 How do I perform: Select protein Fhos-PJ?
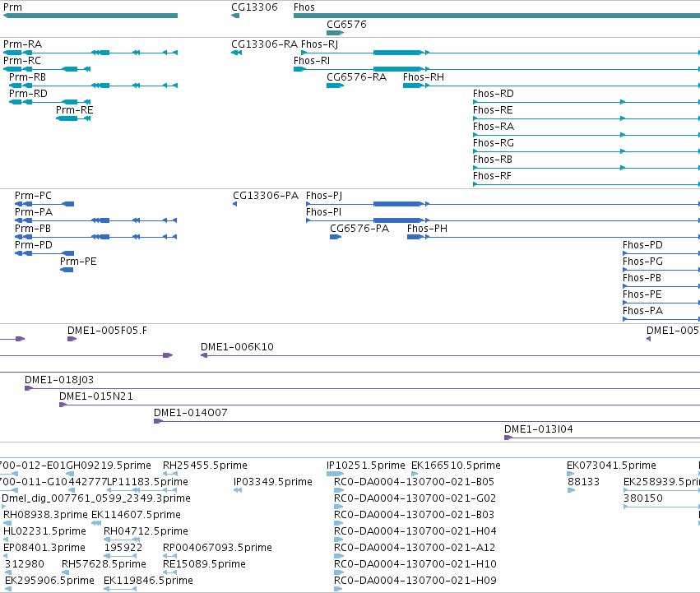[503, 204]
